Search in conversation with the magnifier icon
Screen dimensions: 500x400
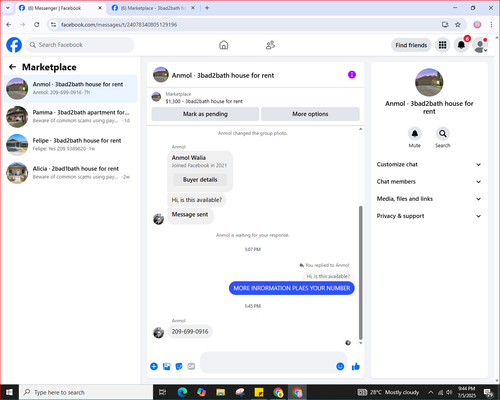click(442, 134)
